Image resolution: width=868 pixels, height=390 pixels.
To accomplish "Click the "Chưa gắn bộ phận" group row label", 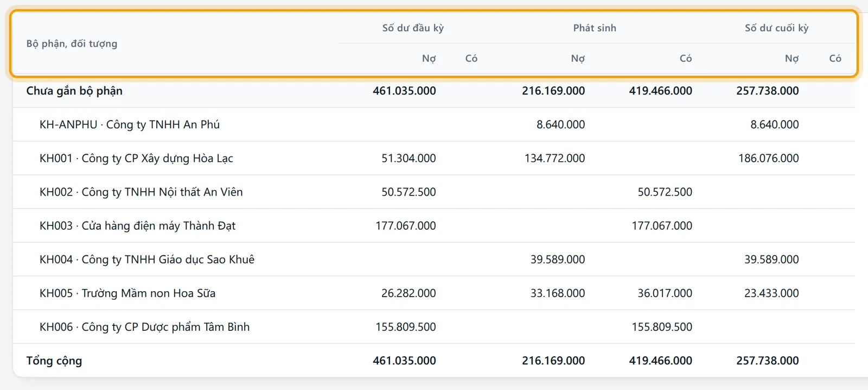I will point(74,91).
